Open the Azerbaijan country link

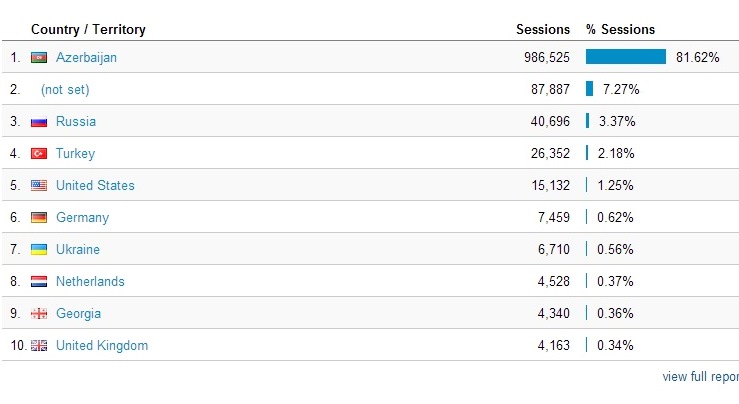click(86, 58)
